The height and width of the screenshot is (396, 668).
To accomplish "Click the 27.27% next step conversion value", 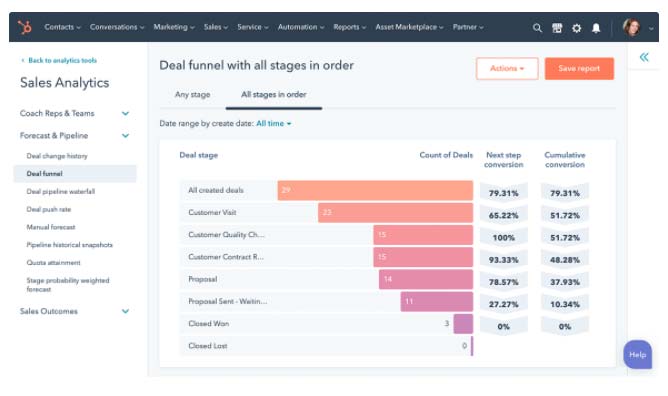I will pos(504,304).
